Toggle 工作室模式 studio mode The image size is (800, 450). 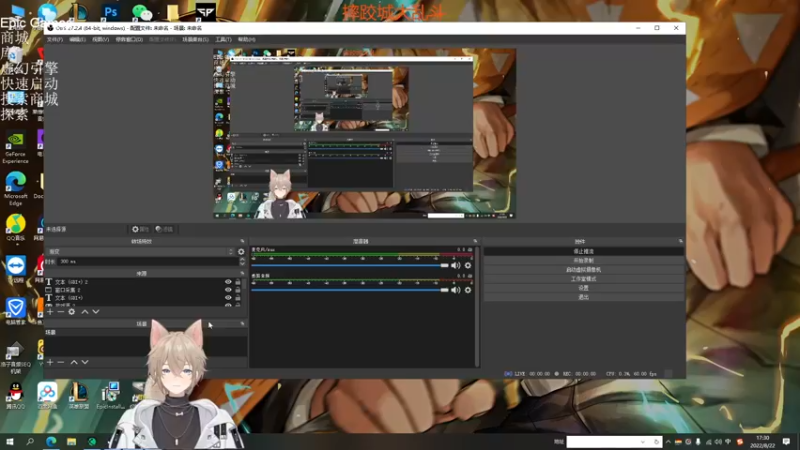tap(584, 279)
